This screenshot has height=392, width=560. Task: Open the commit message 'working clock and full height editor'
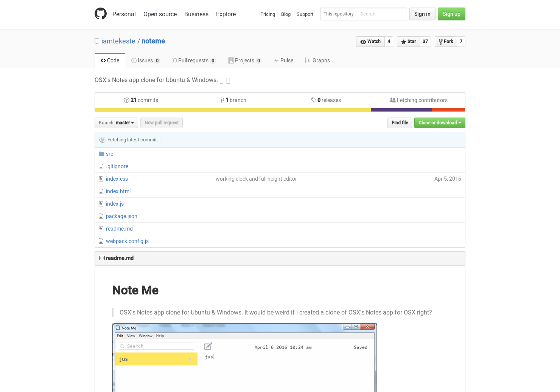click(256, 179)
